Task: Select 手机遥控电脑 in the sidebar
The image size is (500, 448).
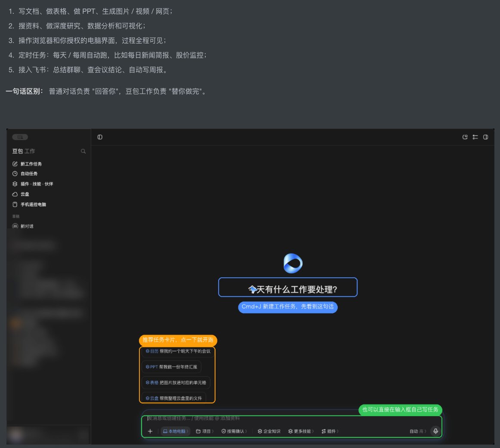Action: (x=29, y=205)
